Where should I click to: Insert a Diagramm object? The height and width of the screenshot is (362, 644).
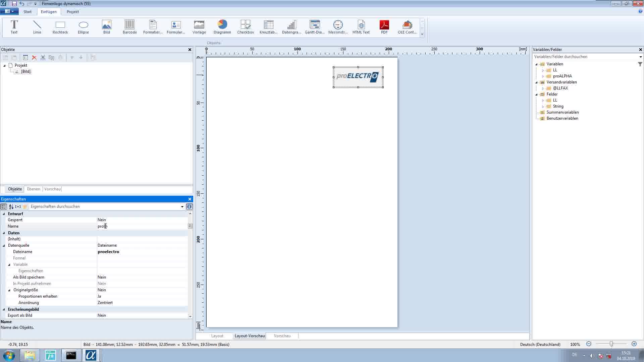click(x=222, y=27)
